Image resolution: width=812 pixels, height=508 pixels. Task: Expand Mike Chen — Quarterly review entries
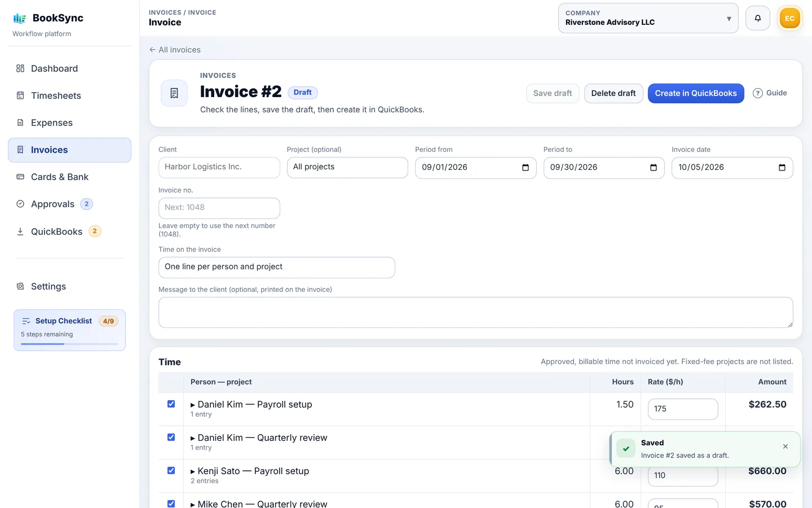[x=193, y=504]
